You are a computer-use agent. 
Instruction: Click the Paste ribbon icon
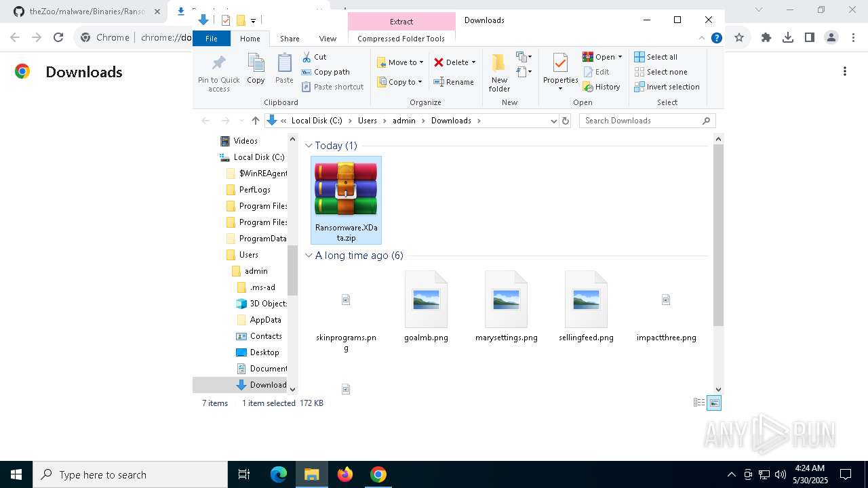(x=284, y=69)
